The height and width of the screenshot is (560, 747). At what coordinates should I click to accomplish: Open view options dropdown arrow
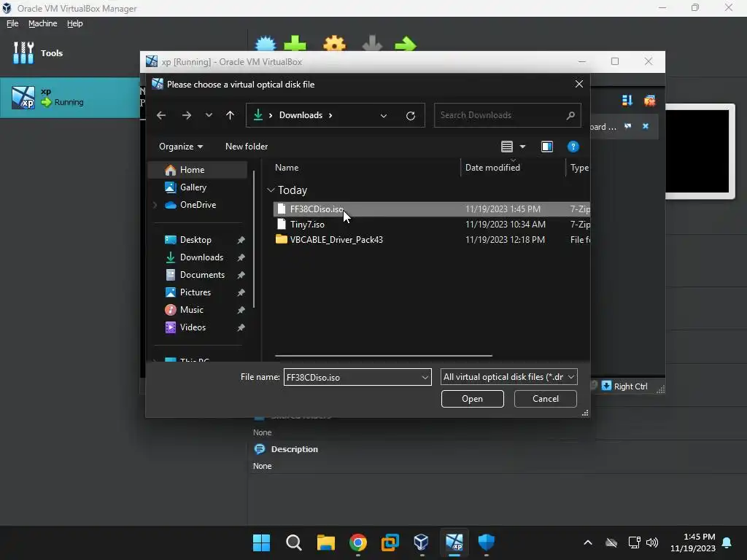pos(522,147)
